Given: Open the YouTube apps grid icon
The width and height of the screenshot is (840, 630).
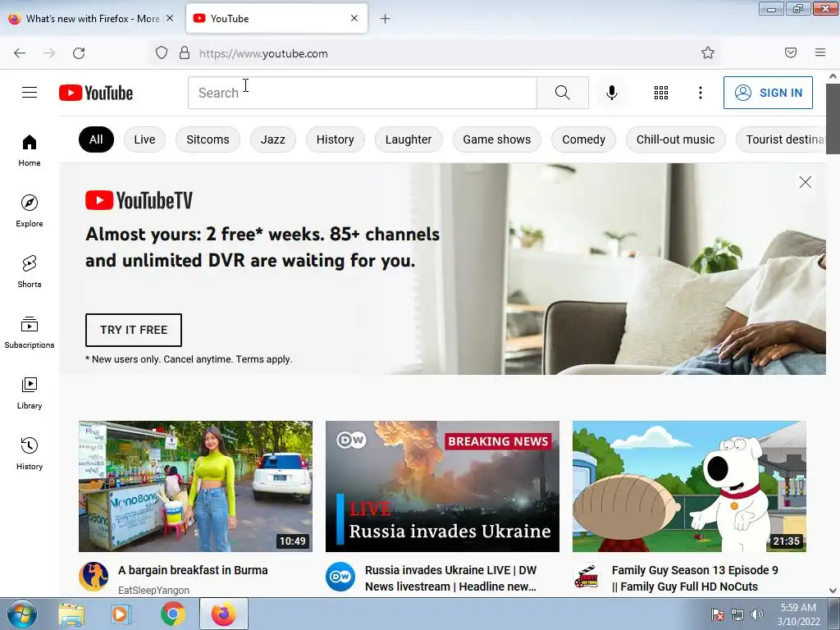Looking at the screenshot, I should click(x=661, y=93).
